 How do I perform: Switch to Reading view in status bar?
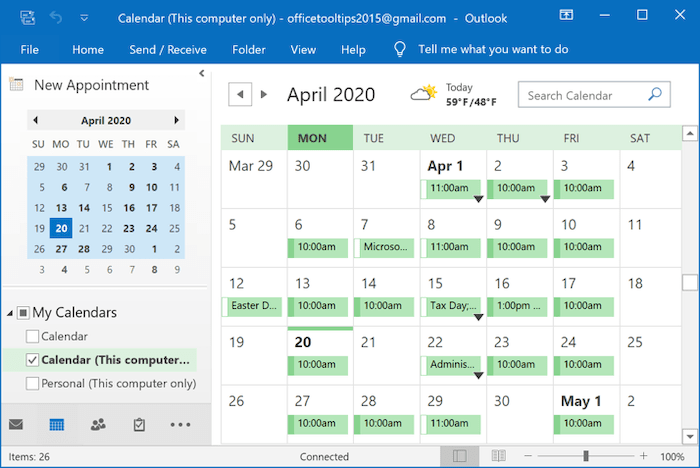pyautogui.click(x=499, y=456)
